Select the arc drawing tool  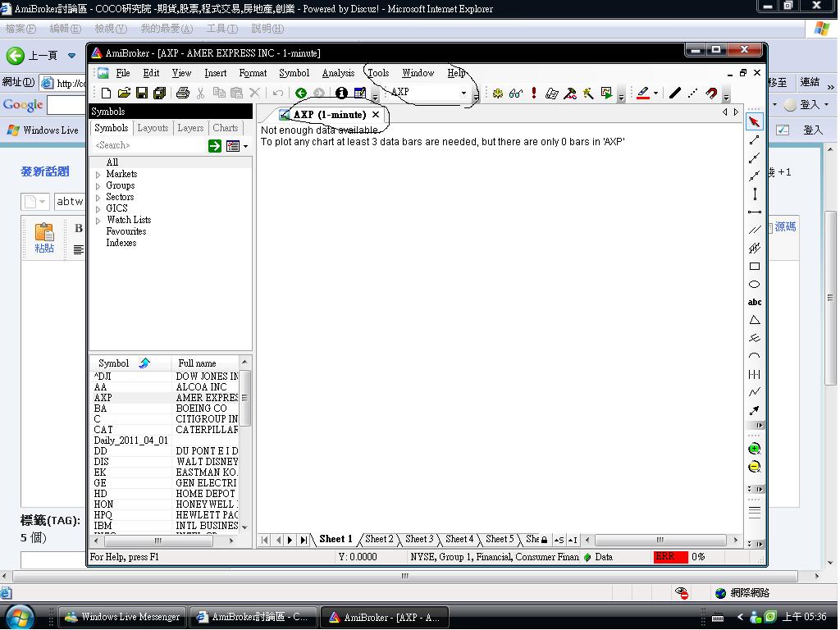point(755,356)
